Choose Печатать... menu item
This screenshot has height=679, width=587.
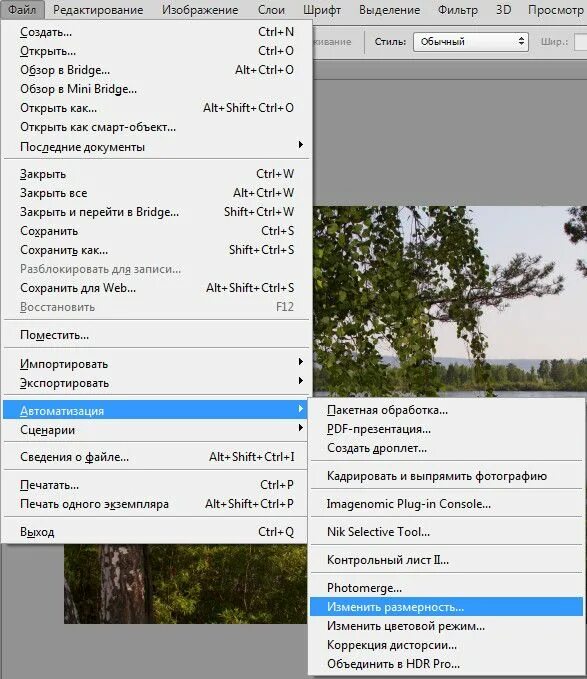(x=157, y=485)
